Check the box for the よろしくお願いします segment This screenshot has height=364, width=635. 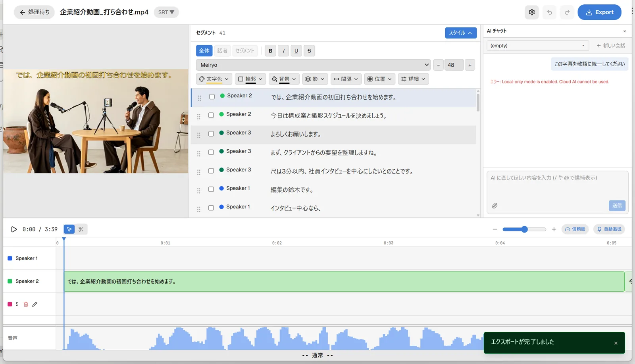click(211, 134)
